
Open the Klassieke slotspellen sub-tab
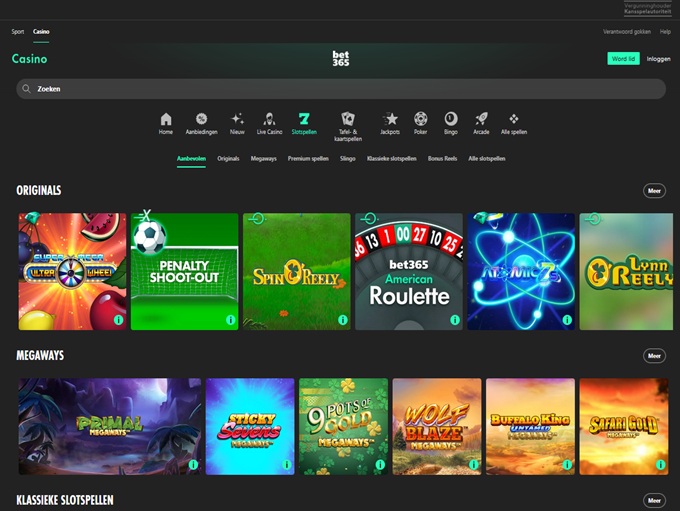click(392, 159)
